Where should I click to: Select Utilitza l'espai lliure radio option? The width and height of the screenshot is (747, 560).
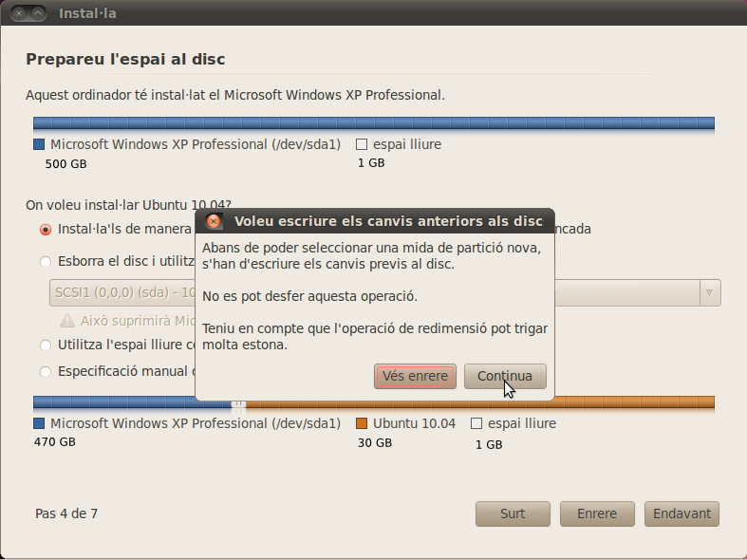pyautogui.click(x=46, y=345)
